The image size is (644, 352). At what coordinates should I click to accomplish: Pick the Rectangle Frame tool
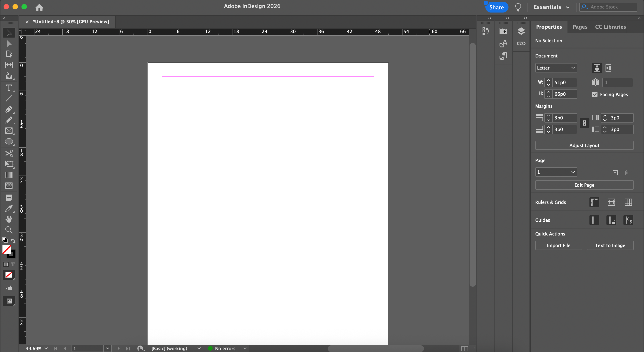tap(9, 131)
